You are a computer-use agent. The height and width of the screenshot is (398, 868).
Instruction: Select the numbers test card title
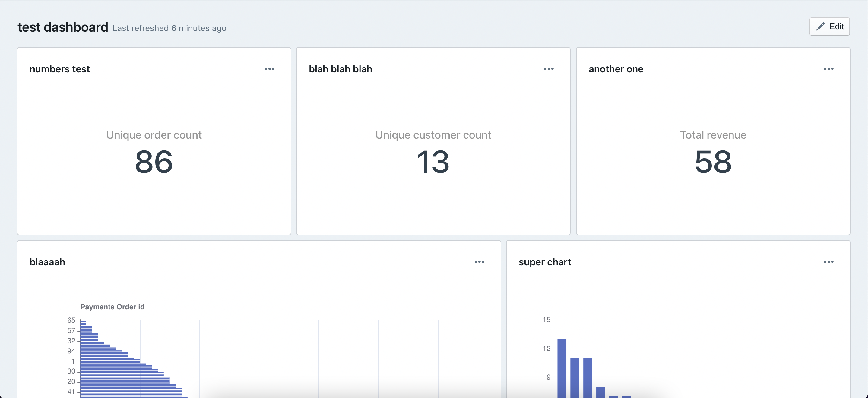click(x=60, y=69)
